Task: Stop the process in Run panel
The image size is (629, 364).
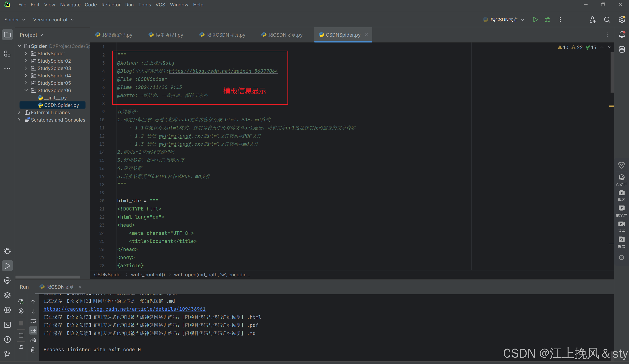Action: [21, 323]
